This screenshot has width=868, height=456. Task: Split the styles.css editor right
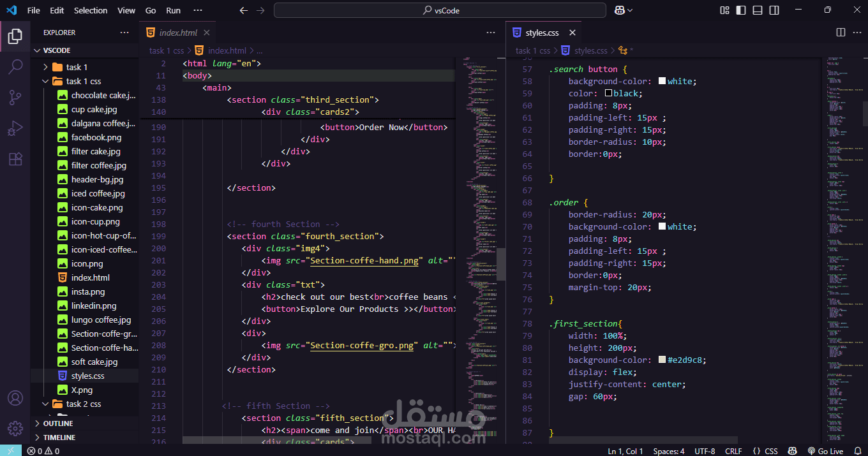[x=841, y=33]
